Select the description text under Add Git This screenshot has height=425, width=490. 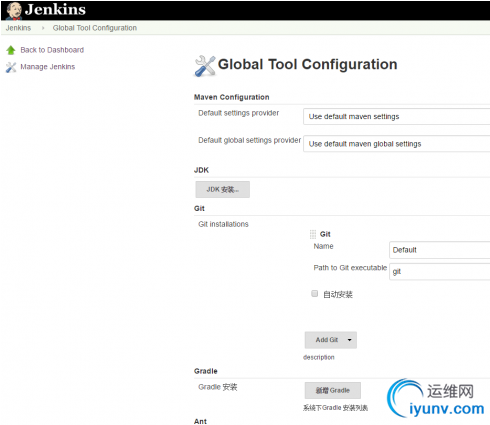319,357
